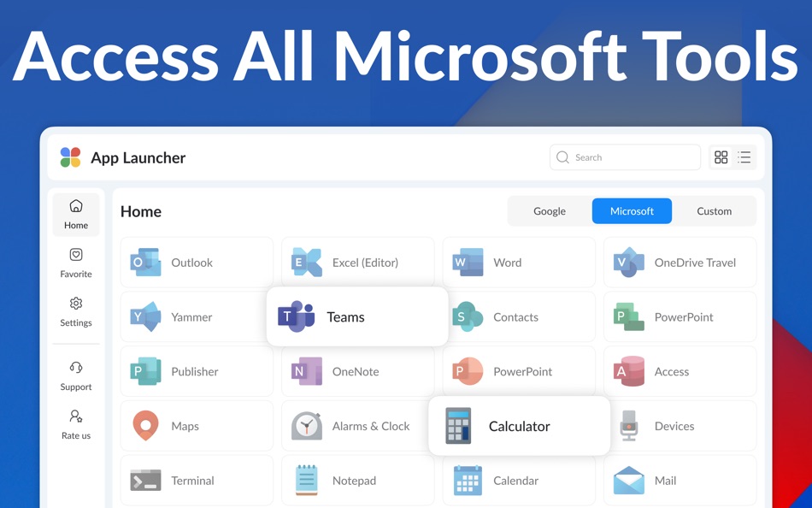
Task: Click the Home page heading
Action: pos(141,211)
